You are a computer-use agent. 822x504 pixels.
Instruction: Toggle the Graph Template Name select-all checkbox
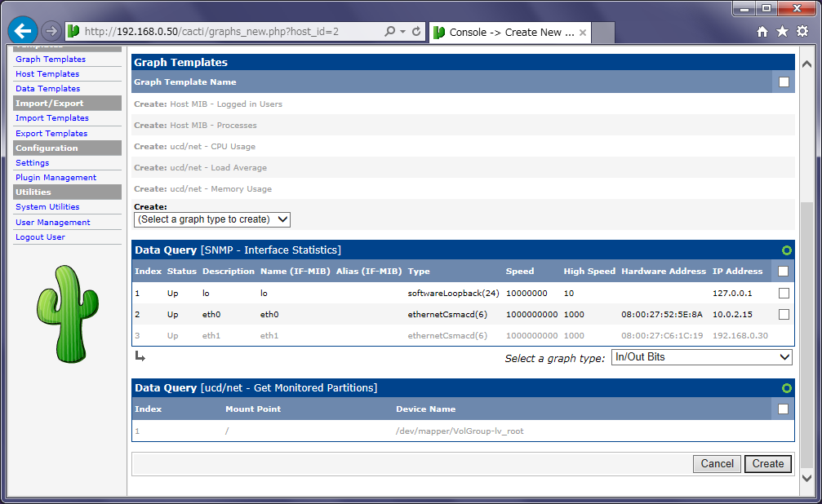pyautogui.click(x=784, y=82)
